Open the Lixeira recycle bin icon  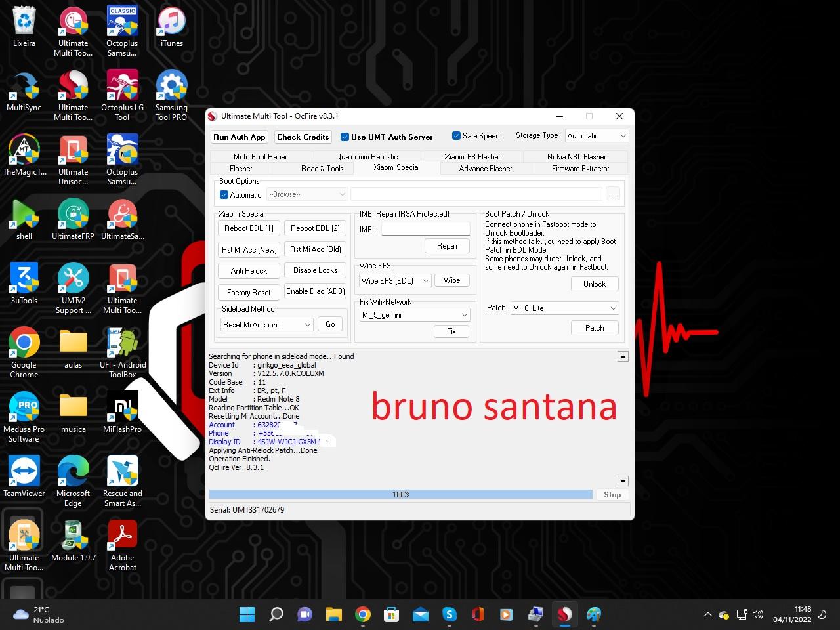point(24,27)
